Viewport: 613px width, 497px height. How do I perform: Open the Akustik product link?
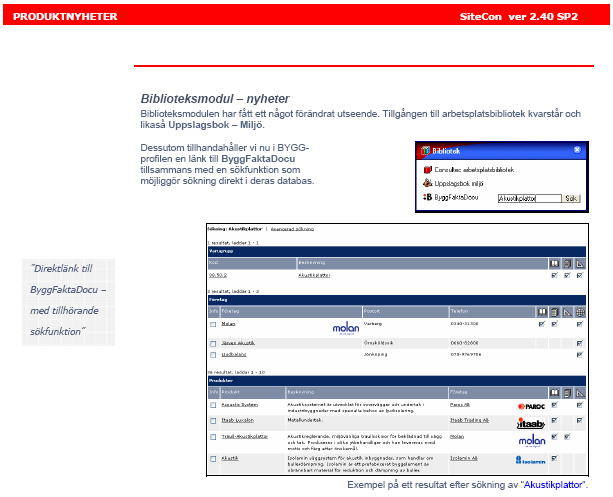tap(230, 458)
